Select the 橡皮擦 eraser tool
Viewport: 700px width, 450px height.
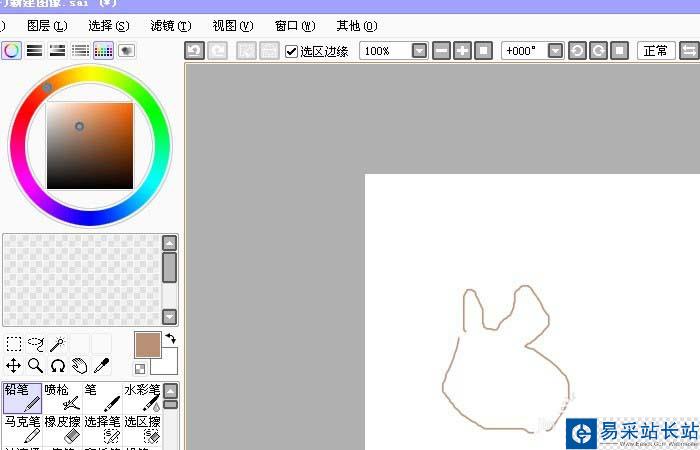(x=62, y=429)
